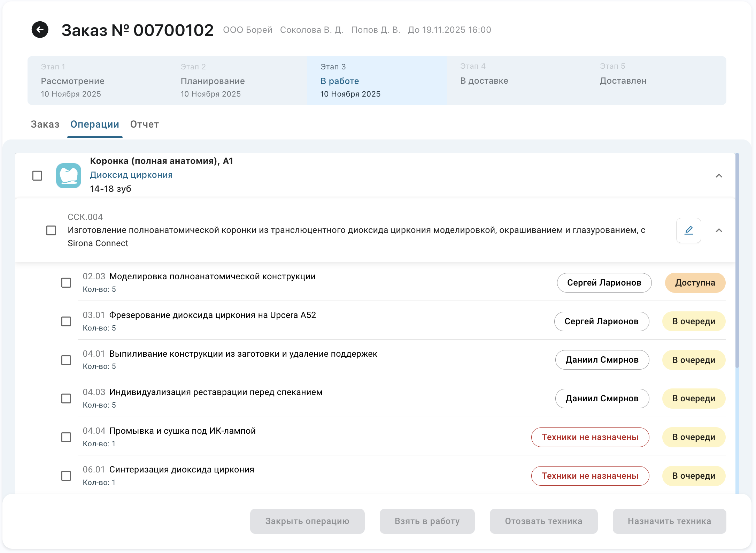Click Даниил Смирнов chip on Выпиливание row
Image resolution: width=756 pixels, height=553 pixels.
pos(602,360)
